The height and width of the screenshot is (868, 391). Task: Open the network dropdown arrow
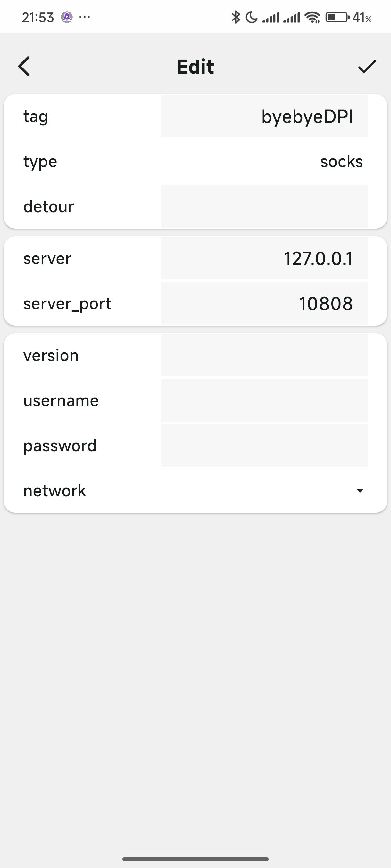360,491
